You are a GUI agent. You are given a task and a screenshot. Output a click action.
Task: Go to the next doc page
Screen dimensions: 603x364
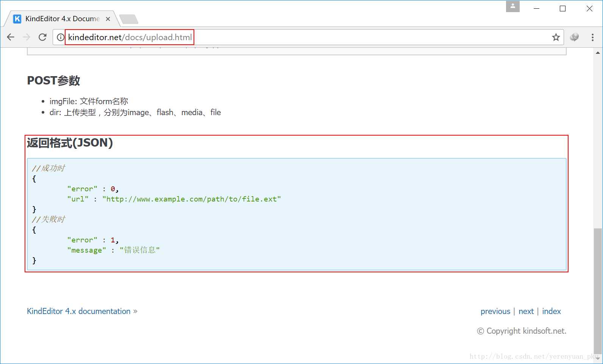[526, 311]
